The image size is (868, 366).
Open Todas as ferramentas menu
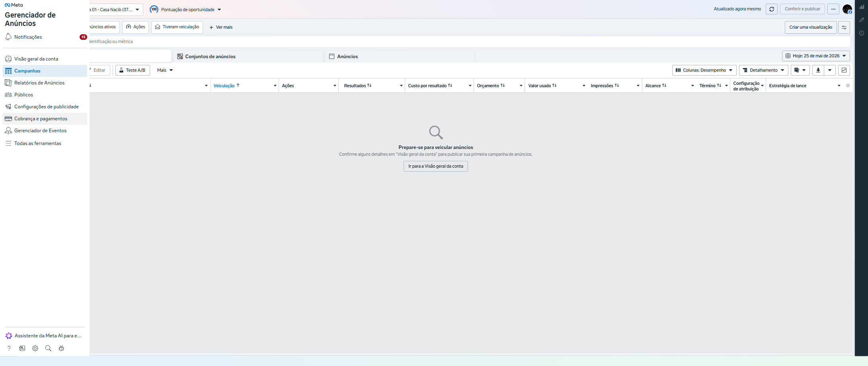(x=45, y=143)
